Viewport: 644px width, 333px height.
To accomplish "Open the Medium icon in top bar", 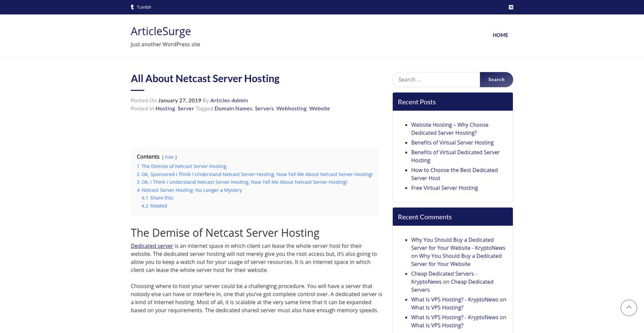I will tap(511, 7).
